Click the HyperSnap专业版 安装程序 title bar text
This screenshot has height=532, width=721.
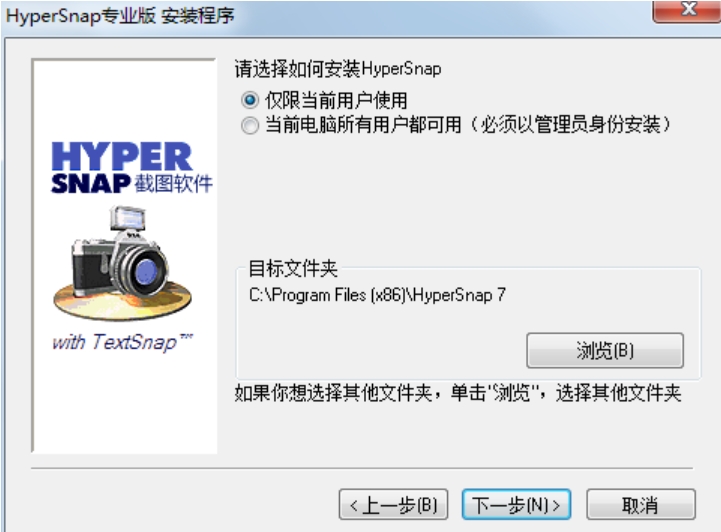120,16
